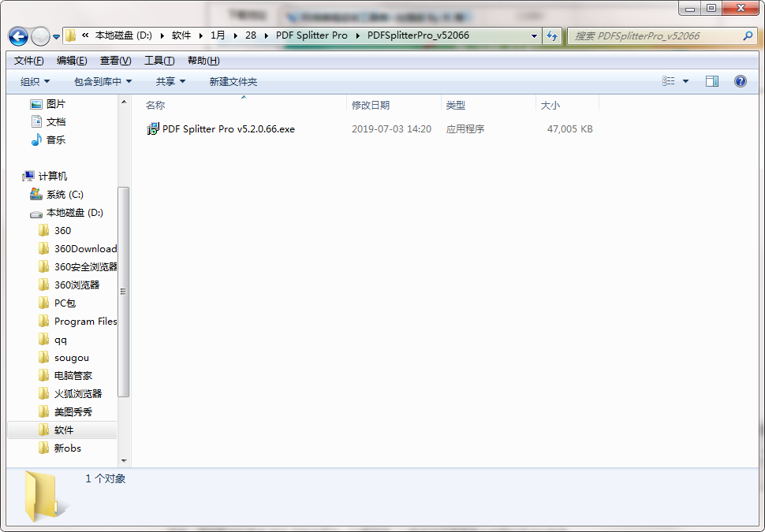Sort by 大小 column header
This screenshot has width=765, height=532.
567,105
